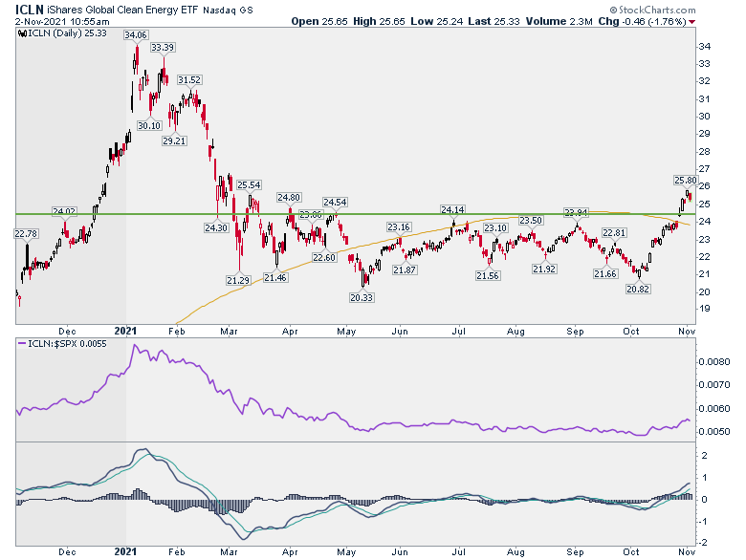This screenshot has height=560, width=746.
Task: Click the iShares Global Clean Energy ETF name
Action: 122,10
